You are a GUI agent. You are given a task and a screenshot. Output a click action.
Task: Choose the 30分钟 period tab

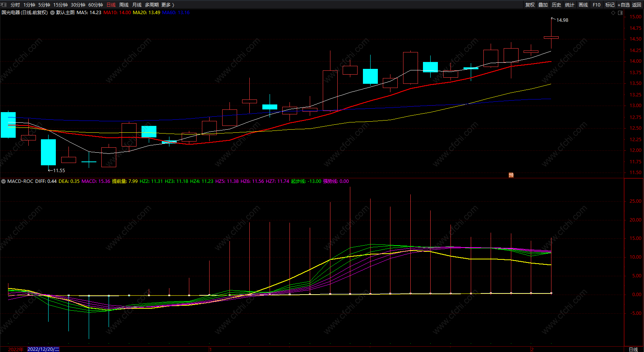point(78,5)
